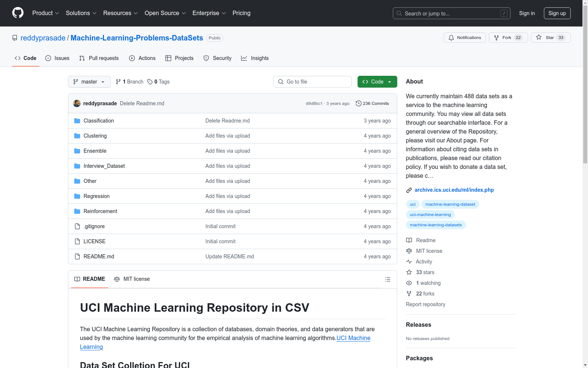Click the stars icon in About
Viewport: 588px width, 368px height.
click(x=409, y=272)
